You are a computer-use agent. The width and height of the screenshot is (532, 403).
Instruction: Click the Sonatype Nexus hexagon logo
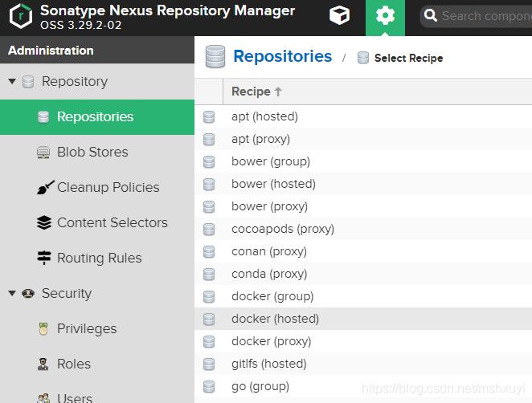coord(21,16)
